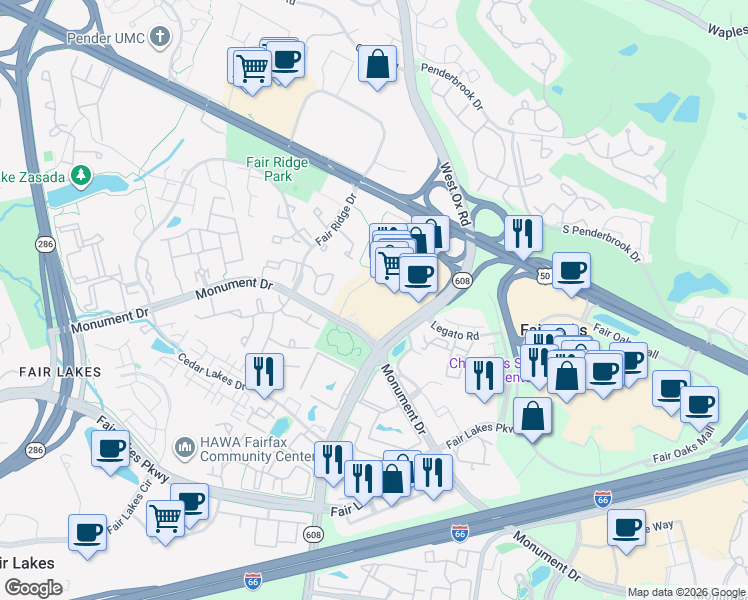Click the 'Pender UMC' label
The width and height of the screenshot is (748, 600).
(105, 38)
